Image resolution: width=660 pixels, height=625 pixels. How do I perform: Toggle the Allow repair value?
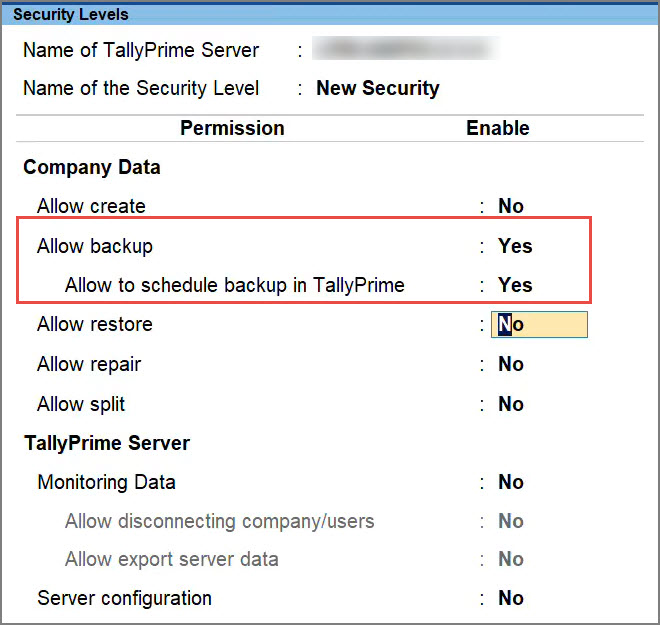pos(511,364)
